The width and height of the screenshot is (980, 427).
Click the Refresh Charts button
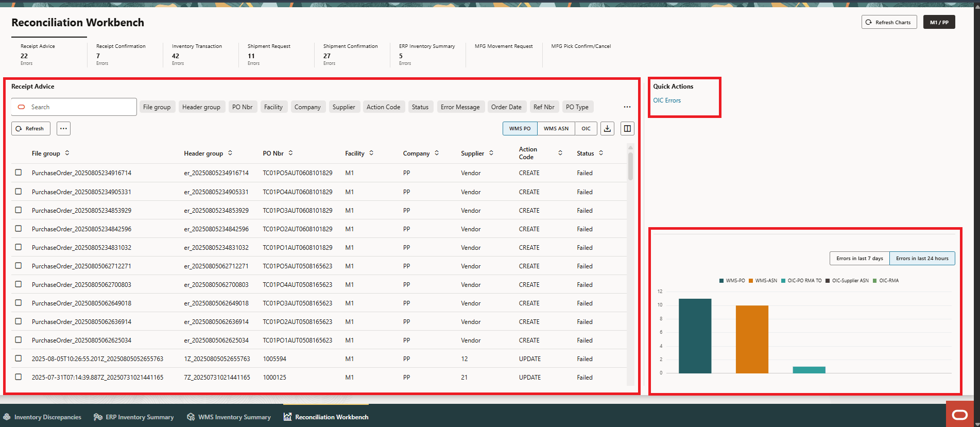tap(889, 22)
